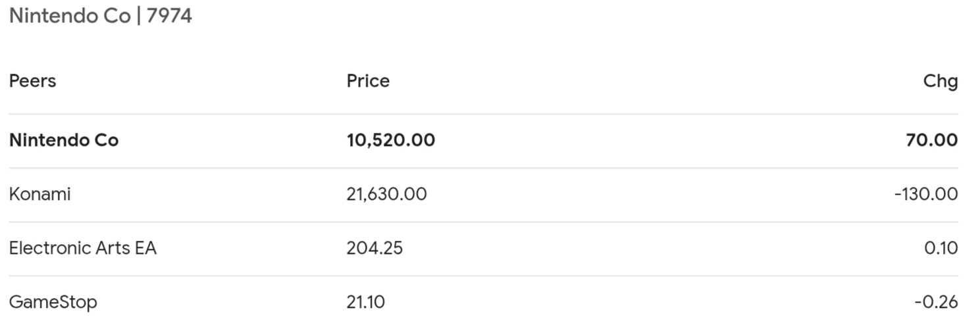Select GameStop's change value -0.26

936,302
